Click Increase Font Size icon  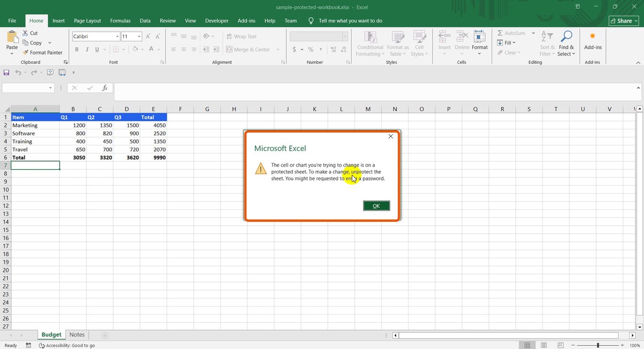point(149,37)
